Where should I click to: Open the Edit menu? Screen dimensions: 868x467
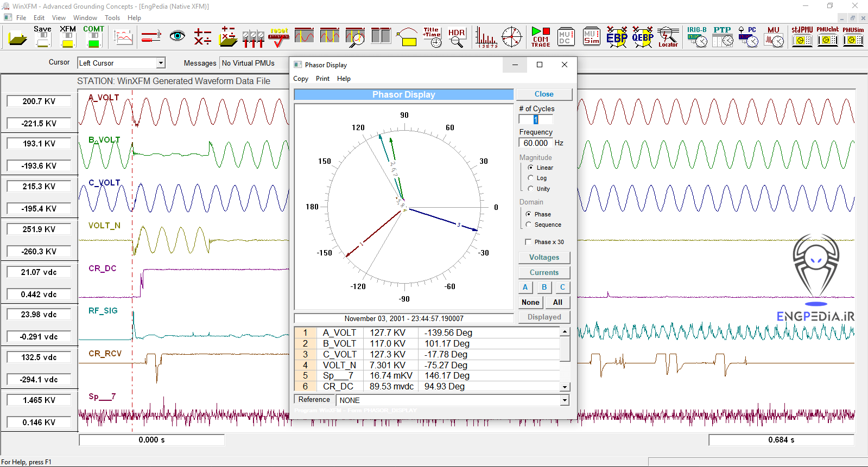(x=39, y=18)
